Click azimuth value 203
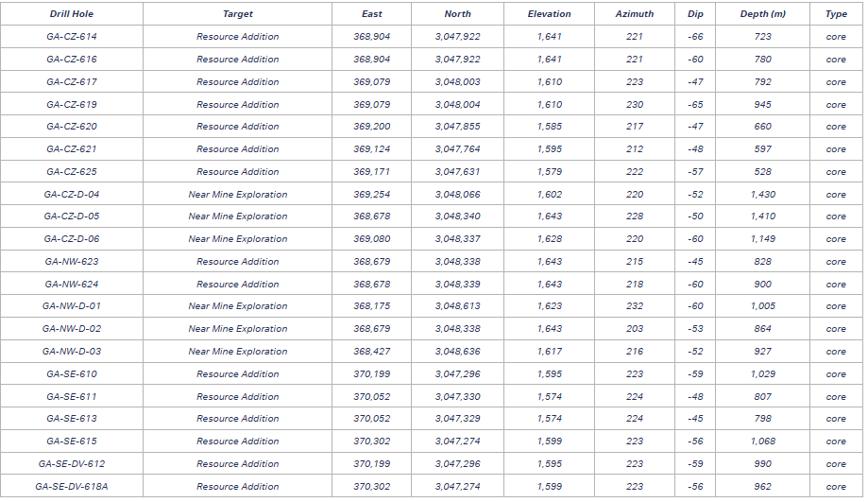Image resolution: width=868 pixels, height=502 pixels. (634, 329)
